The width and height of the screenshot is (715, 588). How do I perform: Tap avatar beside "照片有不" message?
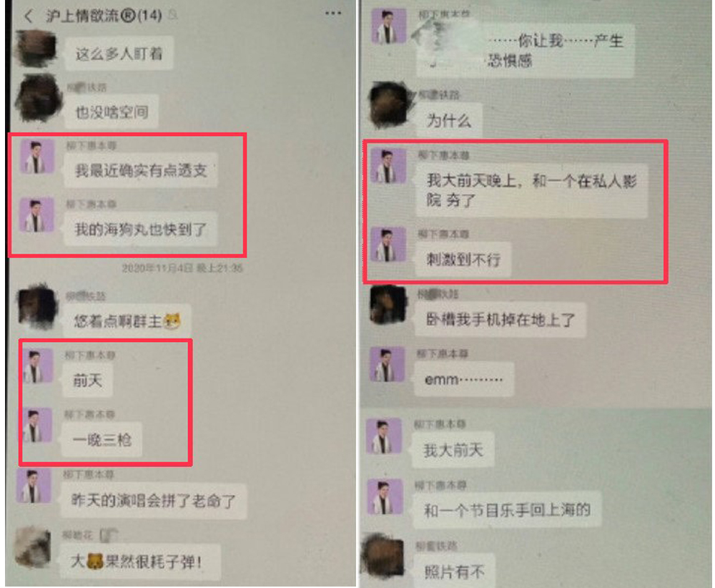click(383, 559)
